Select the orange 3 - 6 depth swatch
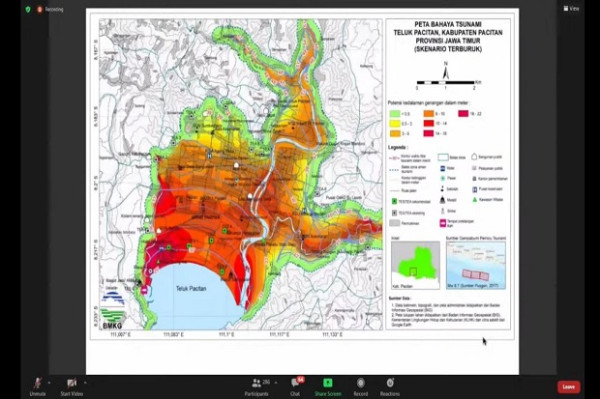The width and height of the screenshot is (600, 399). pos(395,133)
